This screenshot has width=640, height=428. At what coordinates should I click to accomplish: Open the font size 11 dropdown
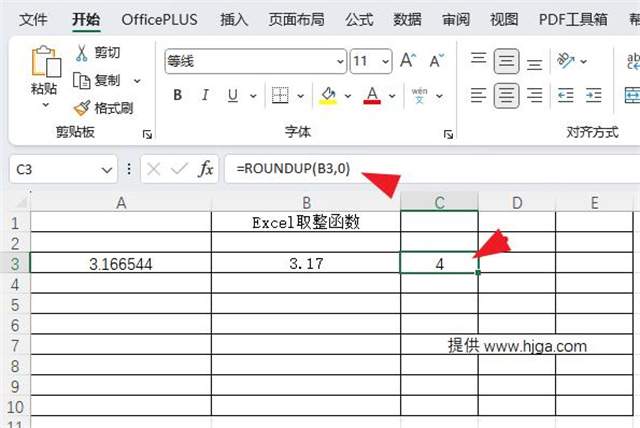tap(385, 61)
